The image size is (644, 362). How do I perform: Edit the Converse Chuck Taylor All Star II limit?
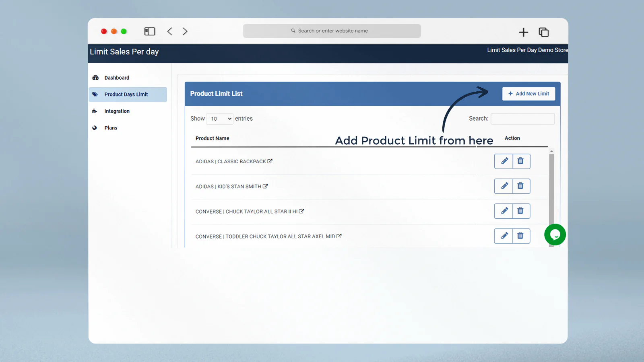504,211
